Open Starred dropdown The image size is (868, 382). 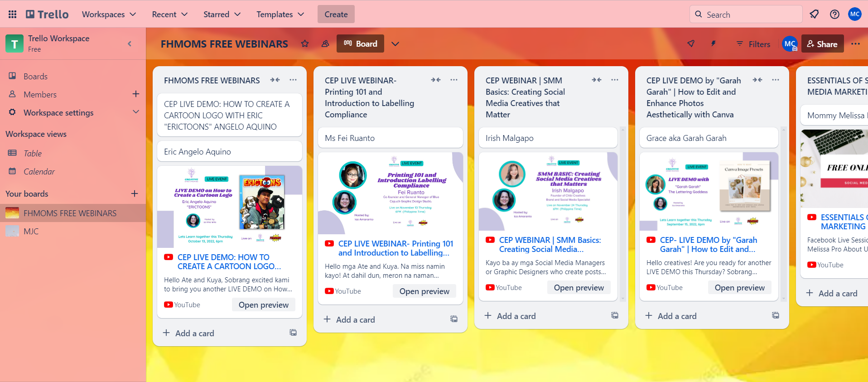222,15
